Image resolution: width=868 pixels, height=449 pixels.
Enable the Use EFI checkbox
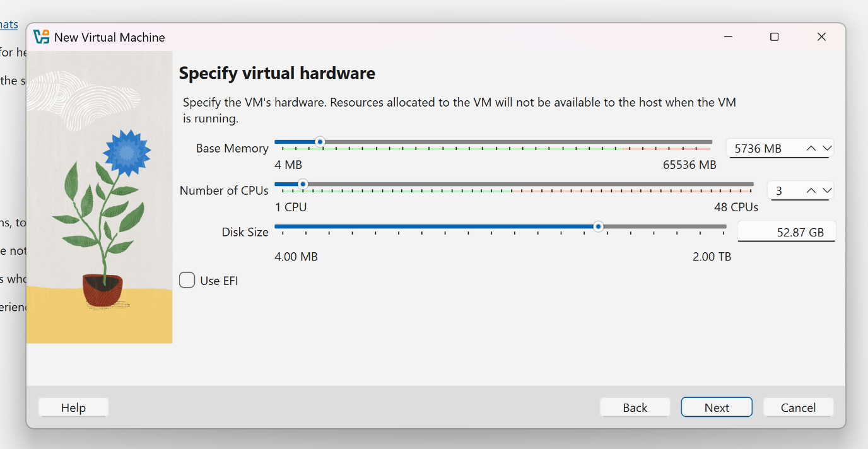pos(187,280)
